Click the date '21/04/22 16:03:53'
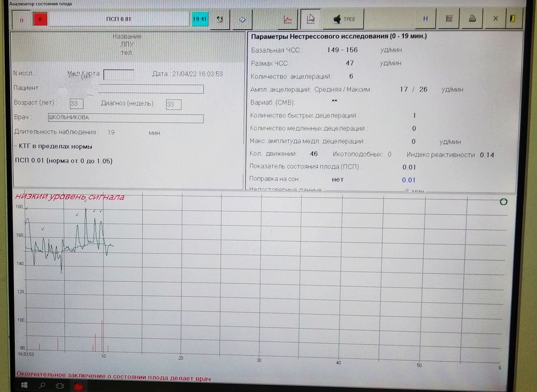The image size is (537, 392). 197,74
